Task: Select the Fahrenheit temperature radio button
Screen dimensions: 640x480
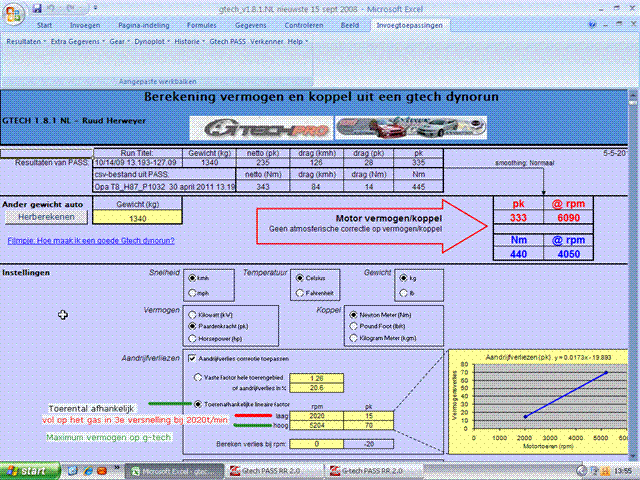Action: (300, 293)
